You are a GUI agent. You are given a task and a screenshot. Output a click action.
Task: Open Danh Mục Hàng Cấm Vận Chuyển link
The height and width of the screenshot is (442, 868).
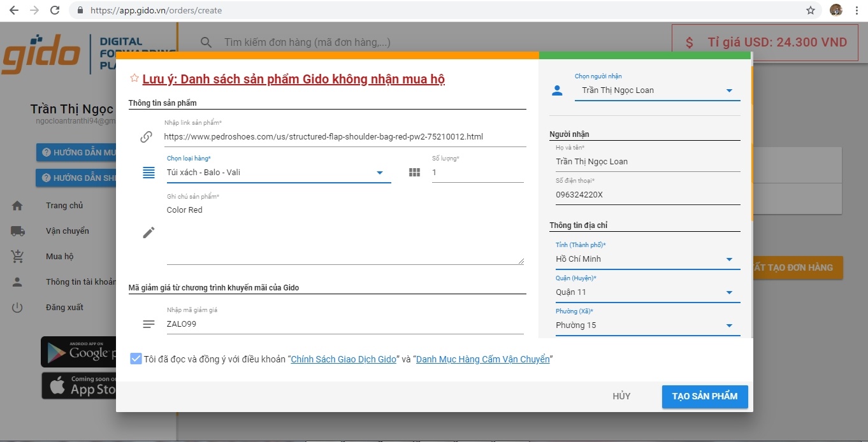click(482, 359)
